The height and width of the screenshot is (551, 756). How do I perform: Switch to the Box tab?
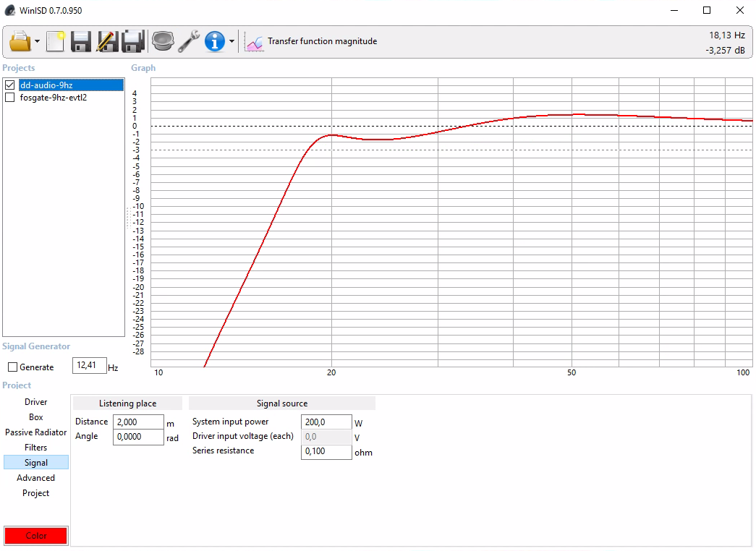(x=35, y=417)
